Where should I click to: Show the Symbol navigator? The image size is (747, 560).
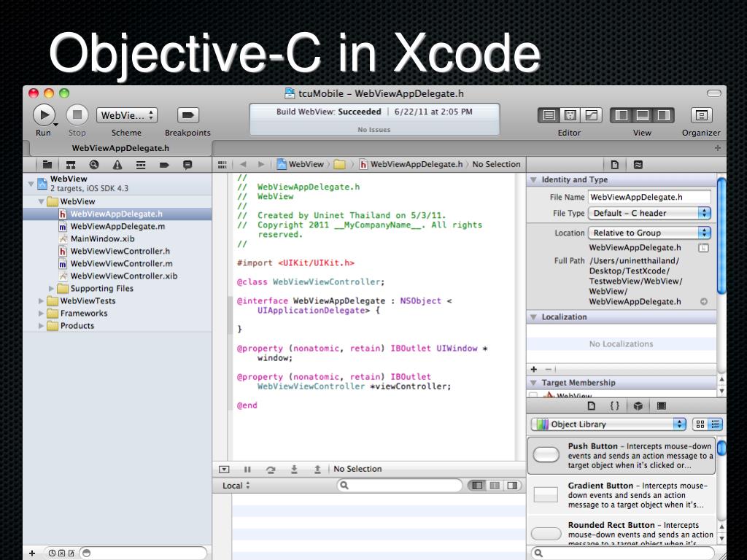coord(71,165)
